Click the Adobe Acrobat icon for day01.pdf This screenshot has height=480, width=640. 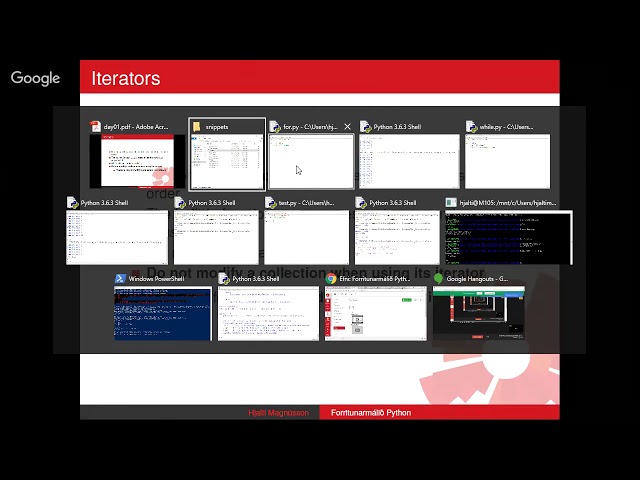click(x=96, y=127)
